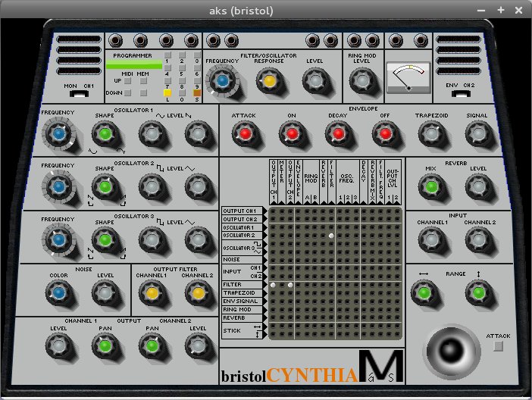This screenshot has height=400, width=532.
Task: Click programmer memory button 1
Action: [167, 55]
